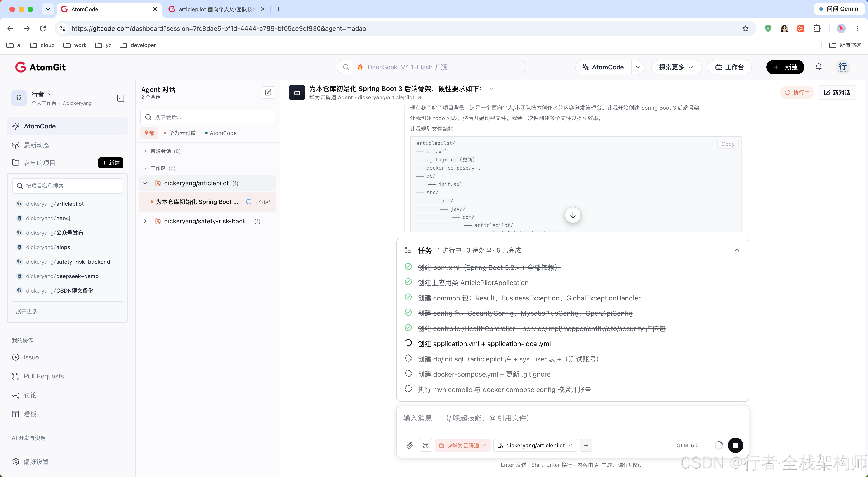Image resolution: width=868 pixels, height=477 pixels.
Task: Open Pull Requests in the sidebar
Action: pyautogui.click(x=38, y=376)
